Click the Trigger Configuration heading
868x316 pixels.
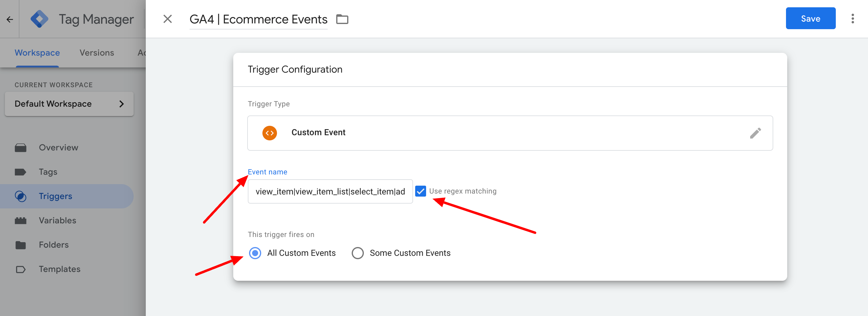(x=295, y=69)
